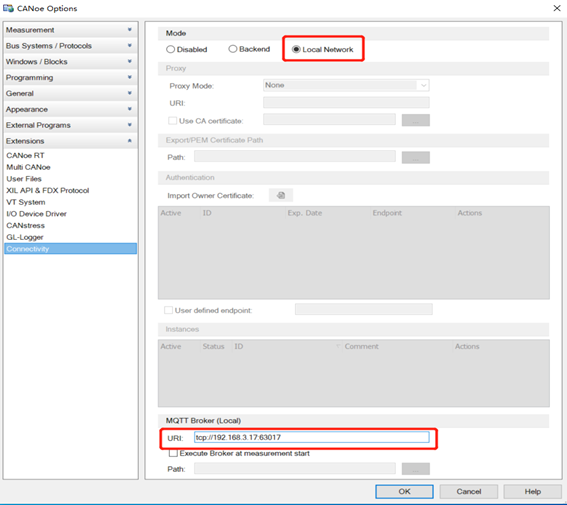Screen dimensions: 567x505
Task: Expand the Measurement section
Action: coord(71,30)
